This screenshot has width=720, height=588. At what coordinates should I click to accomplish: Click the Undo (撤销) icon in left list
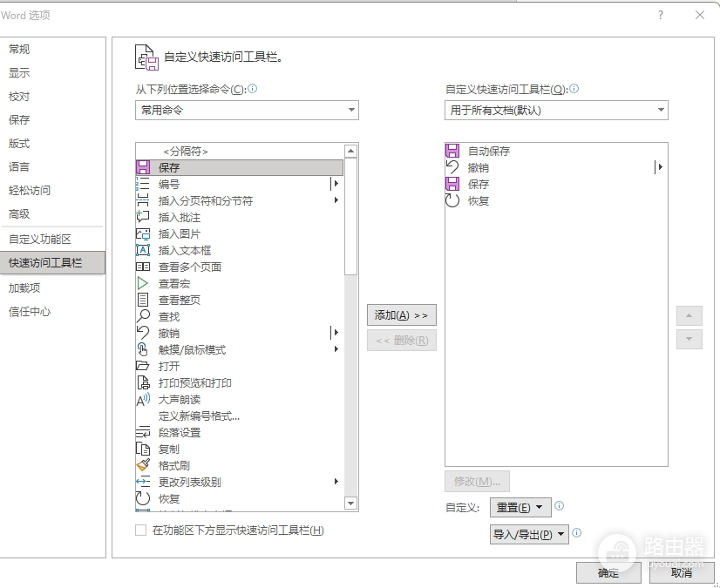pos(143,333)
